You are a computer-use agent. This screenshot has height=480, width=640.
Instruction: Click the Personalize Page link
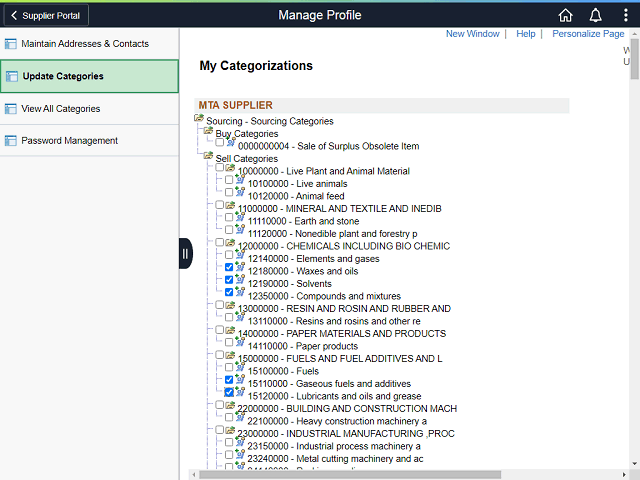(588, 34)
